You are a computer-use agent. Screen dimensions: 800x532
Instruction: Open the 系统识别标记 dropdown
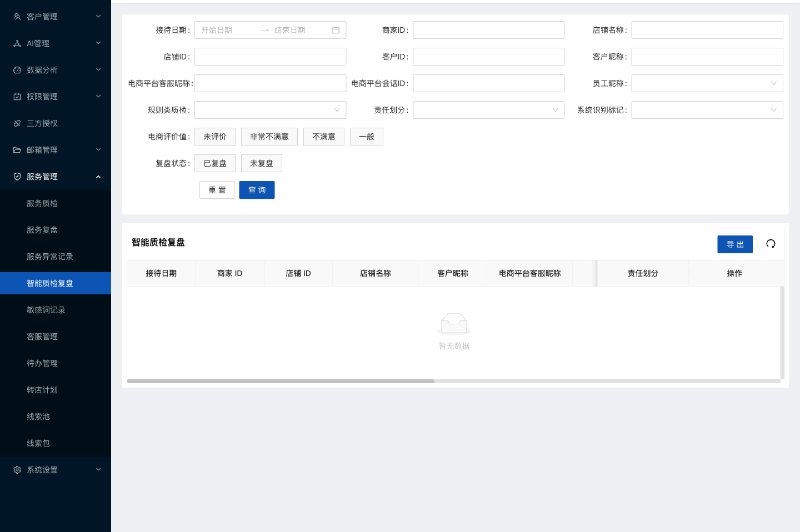[707, 110]
